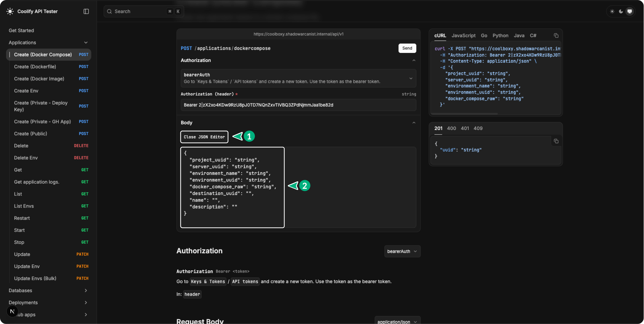Select system theme monitor icon
The image size is (644, 324).
pos(630,11)
